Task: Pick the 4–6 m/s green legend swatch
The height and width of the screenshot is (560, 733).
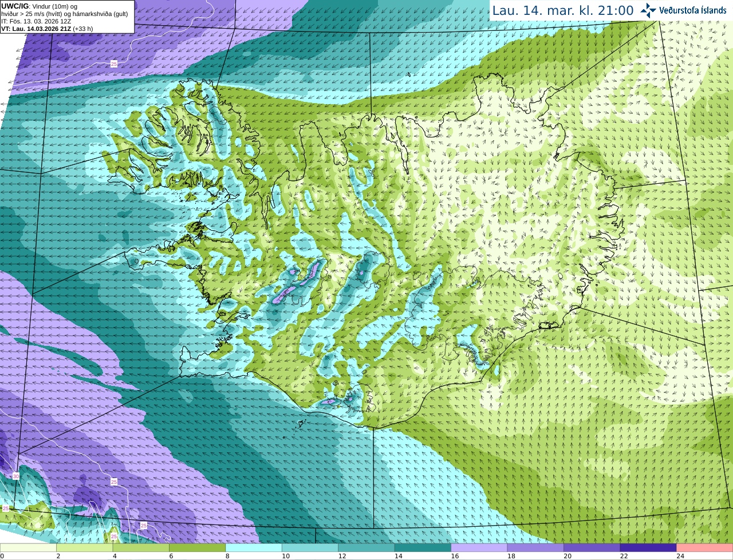Action: pyautogui.click(x=141, y=548)
